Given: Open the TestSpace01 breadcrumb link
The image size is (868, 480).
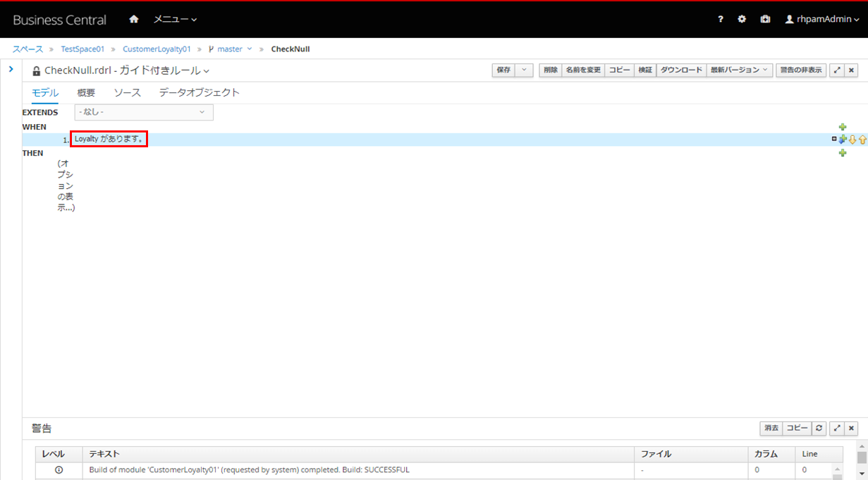Looking at the screenshot, I should click(82, 49).
